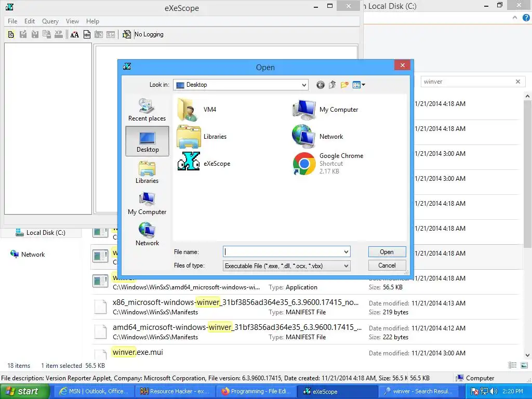Image resolution: width=532 pixels, height=399 pixels.
Task: Switch to Resource Hacker taskbar item
Action: 175,391
